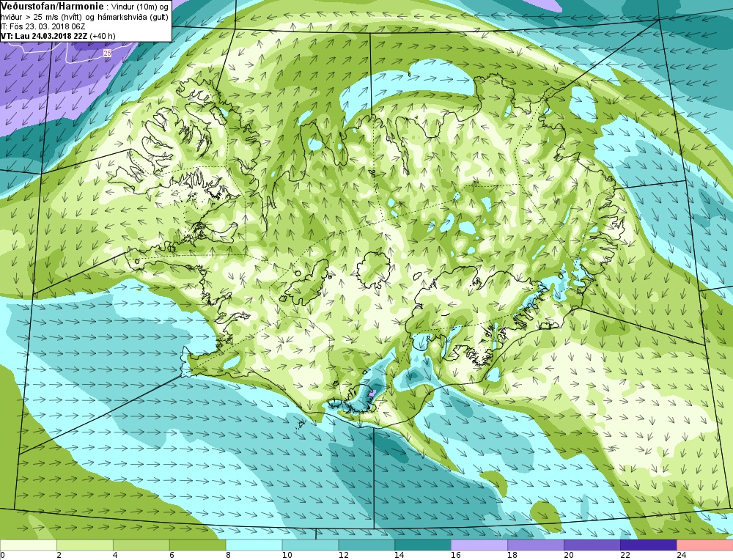Click the legend scale number "16"
Viewport: 733px width, 560px height.
(456, 556)
